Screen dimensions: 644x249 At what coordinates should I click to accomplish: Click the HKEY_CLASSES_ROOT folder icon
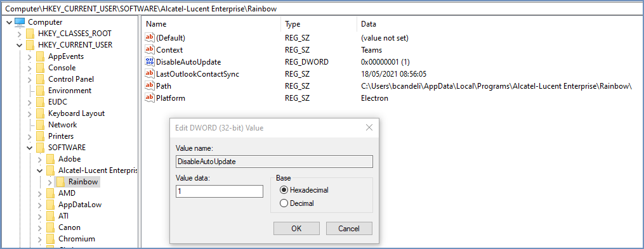pos(30,33)
